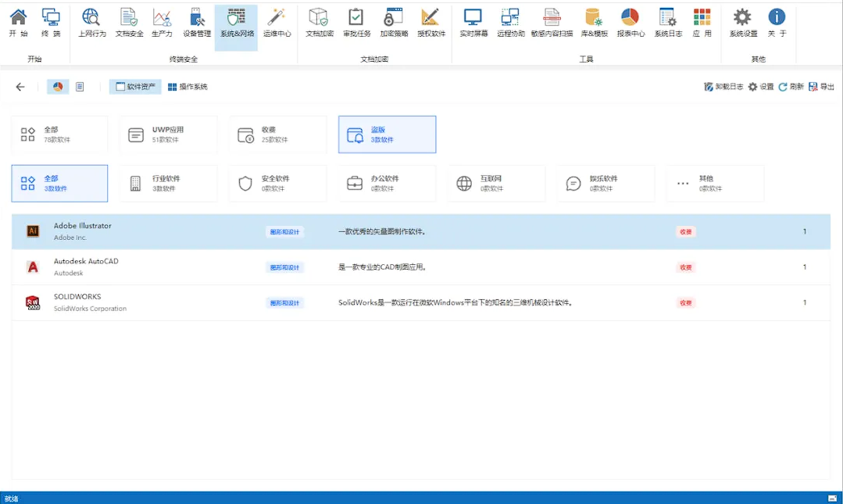Select the 全部 3款软件 category card
This screenshot has height=504, width=843.
(x=59, y=184)
